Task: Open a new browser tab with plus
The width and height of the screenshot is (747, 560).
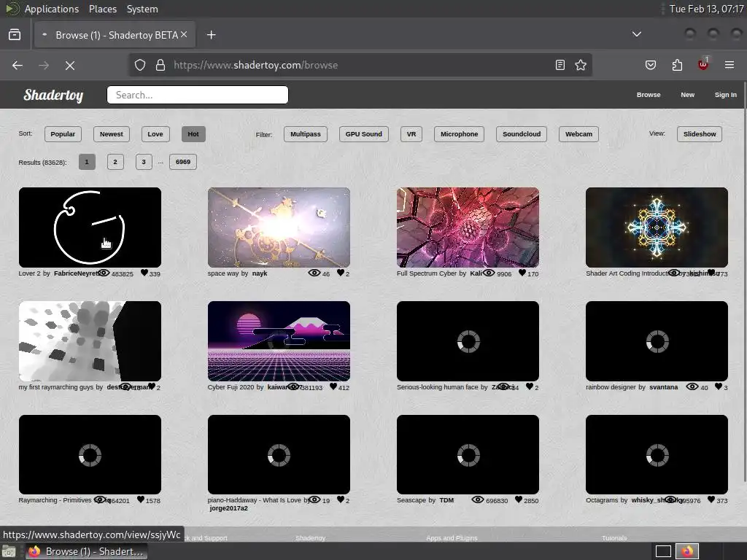Action: click(211, 35)
